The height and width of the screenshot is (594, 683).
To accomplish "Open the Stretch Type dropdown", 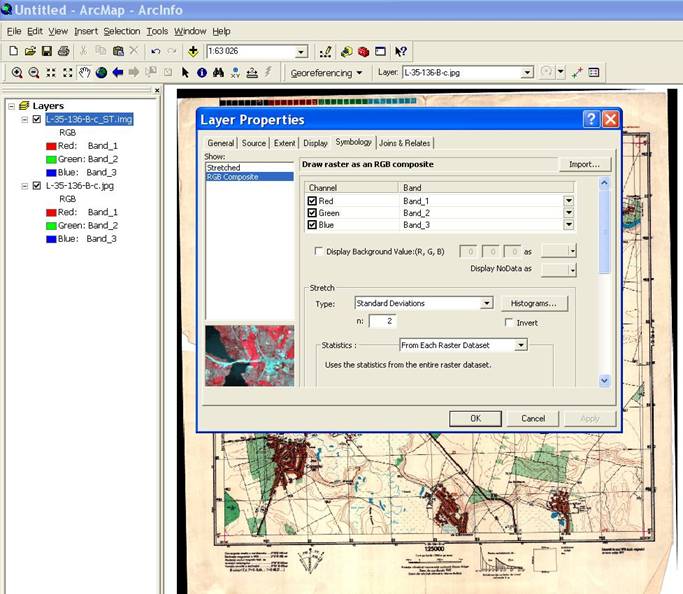I will (487, 303).
